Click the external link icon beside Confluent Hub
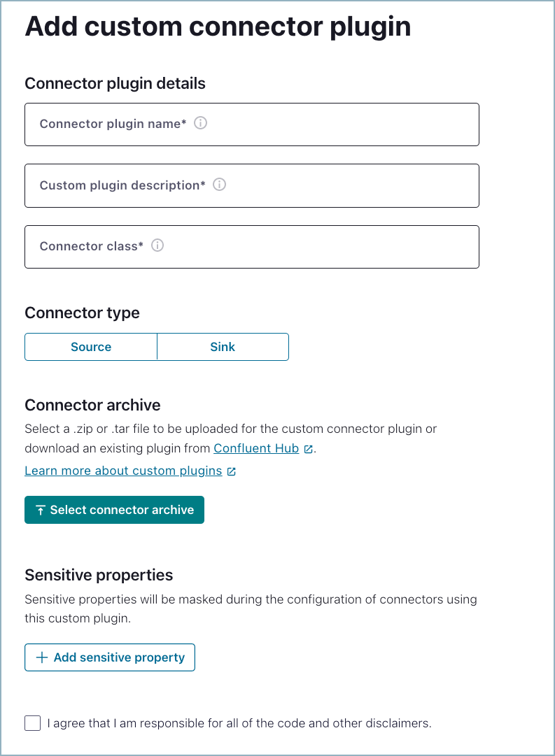The image size is (555, 756). pyautogui.click(x=307, y=448)
